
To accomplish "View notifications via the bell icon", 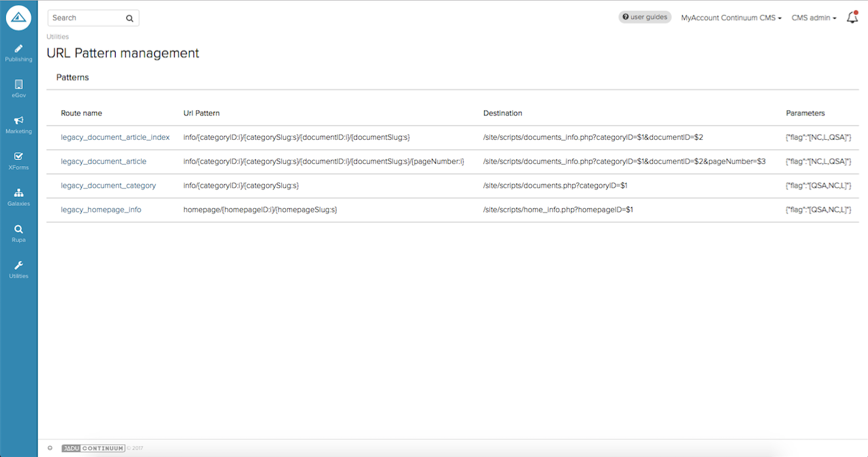I will 852,18.
